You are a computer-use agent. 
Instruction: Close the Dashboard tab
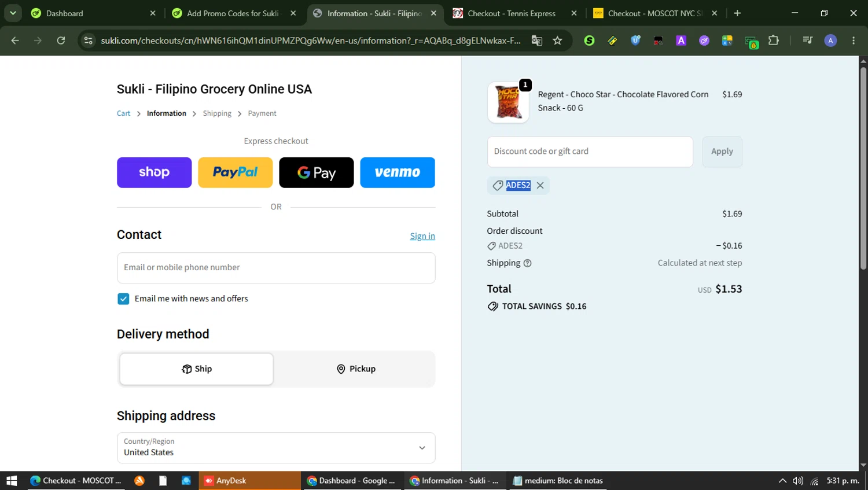point(153,13)
